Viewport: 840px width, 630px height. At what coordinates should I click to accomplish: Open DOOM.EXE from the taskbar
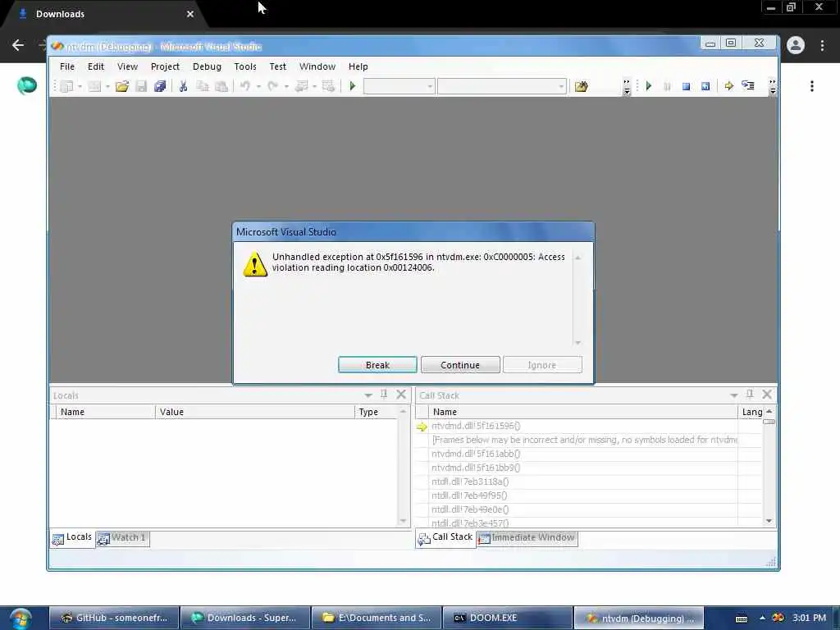click(x=507, y=618)
